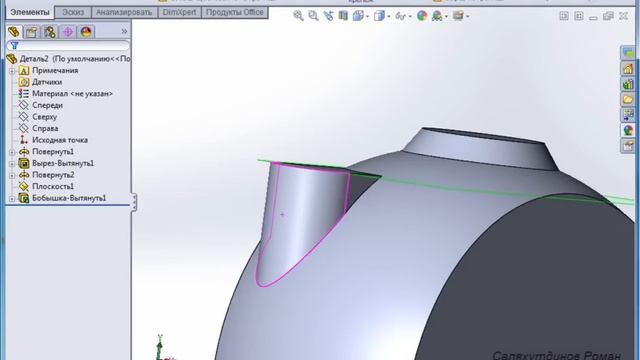Open View Settings dropdown arrow
The width and height of the screenshot is (640, 360).
467,17
